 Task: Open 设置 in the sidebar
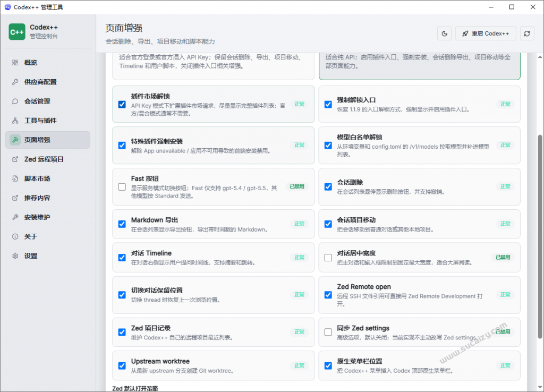48,256
